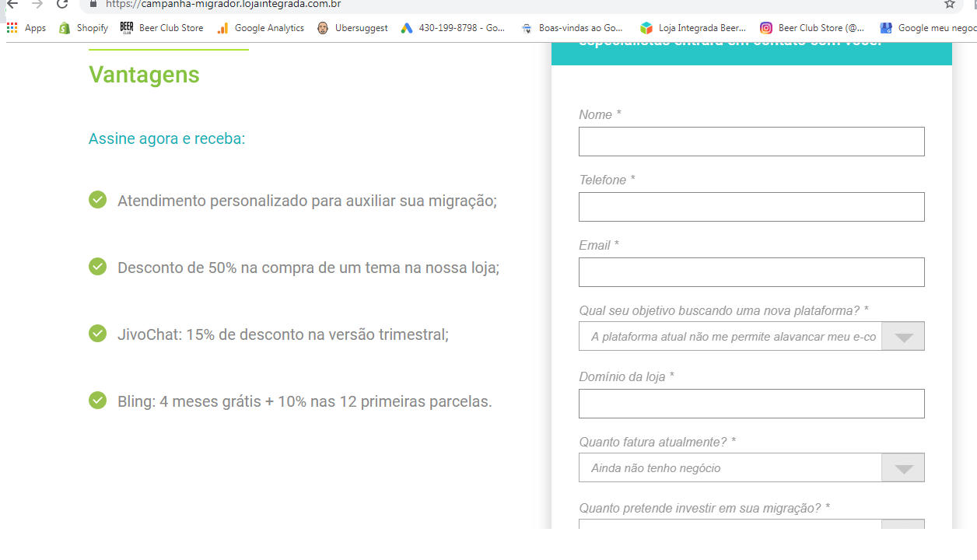Screen dimensions: 977x560
Task: Click the Telefone input field
Action: (751, 206)
